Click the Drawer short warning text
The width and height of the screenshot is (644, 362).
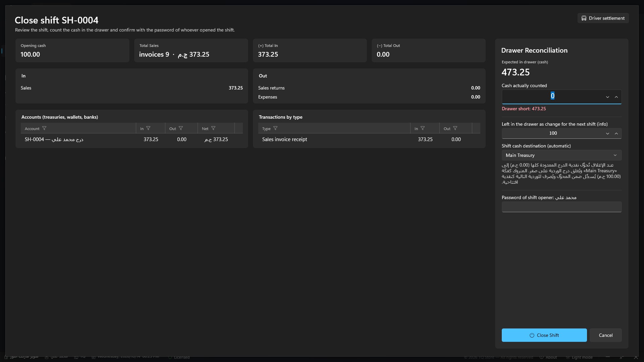click(524, 109)
